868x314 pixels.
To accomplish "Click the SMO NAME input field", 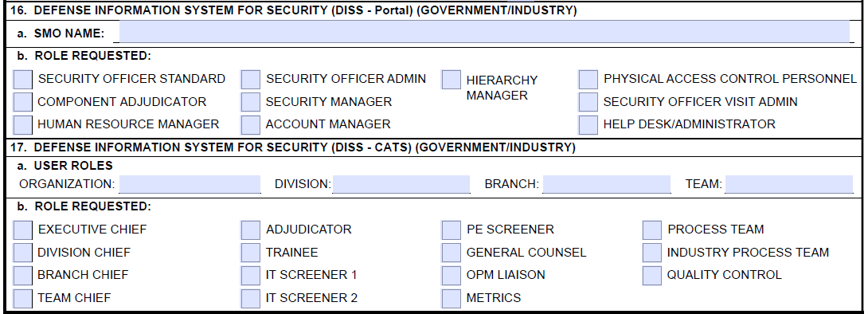I will 484,32.
